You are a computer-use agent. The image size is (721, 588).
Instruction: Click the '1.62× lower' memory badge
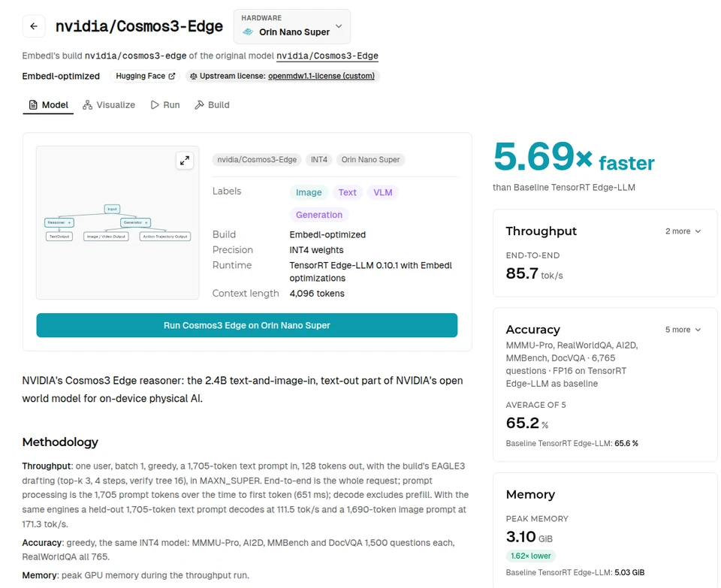pos(531,556)
